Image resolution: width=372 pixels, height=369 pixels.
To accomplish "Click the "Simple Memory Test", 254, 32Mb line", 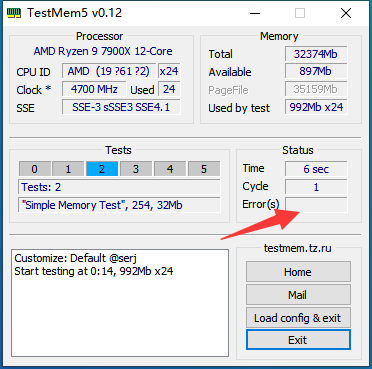I will (x=119, y=205).
